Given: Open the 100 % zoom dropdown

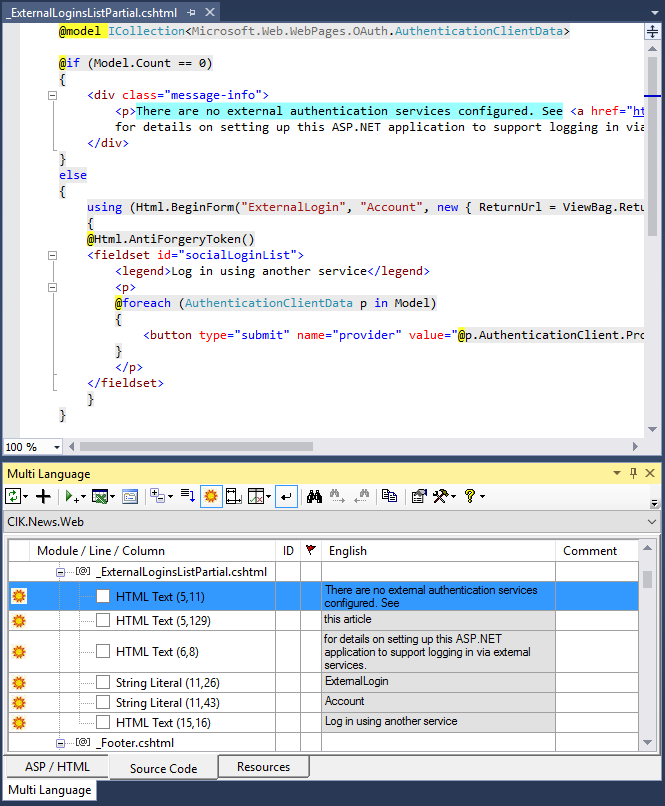Looking at the screenshot, I should coord(56,447).
